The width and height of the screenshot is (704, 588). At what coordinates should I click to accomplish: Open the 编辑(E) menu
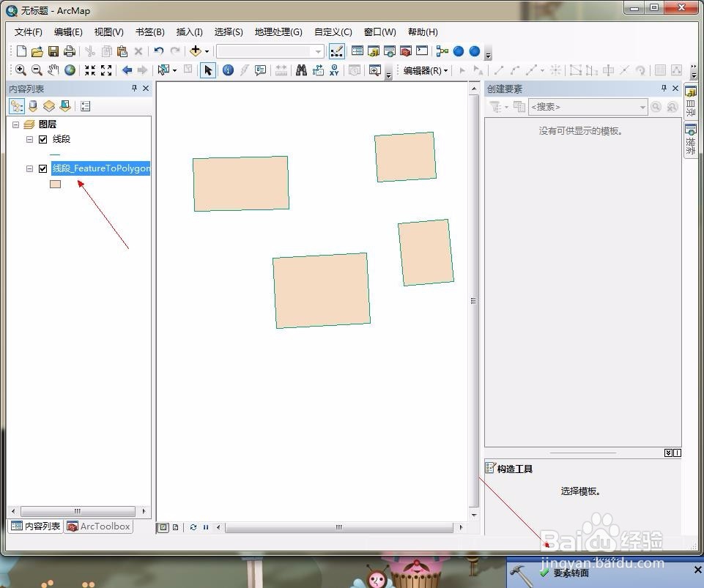[x=68, y=32]
